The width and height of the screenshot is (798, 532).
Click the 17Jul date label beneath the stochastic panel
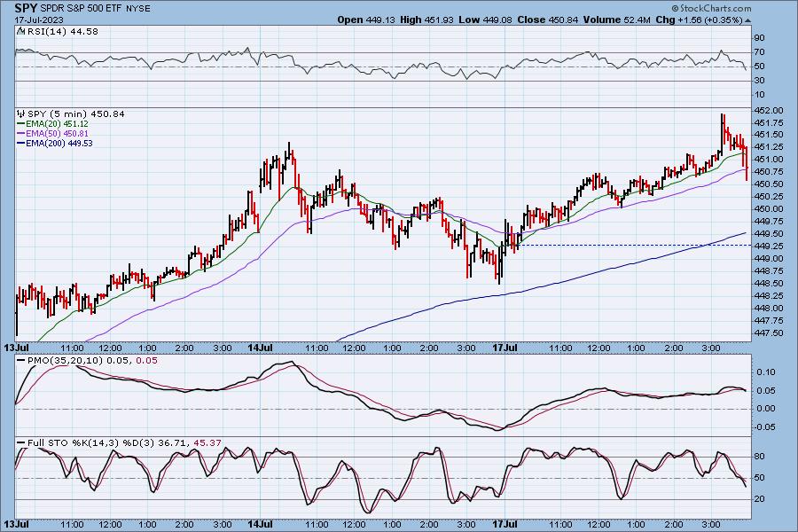tap(505, 524)
